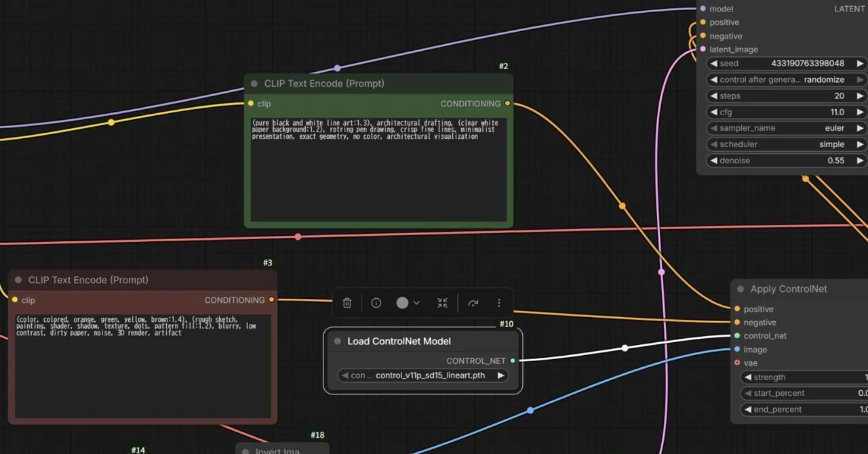Open node info from the selection toolbar
This screenshot has height=454, width=868.
[376, 303]
